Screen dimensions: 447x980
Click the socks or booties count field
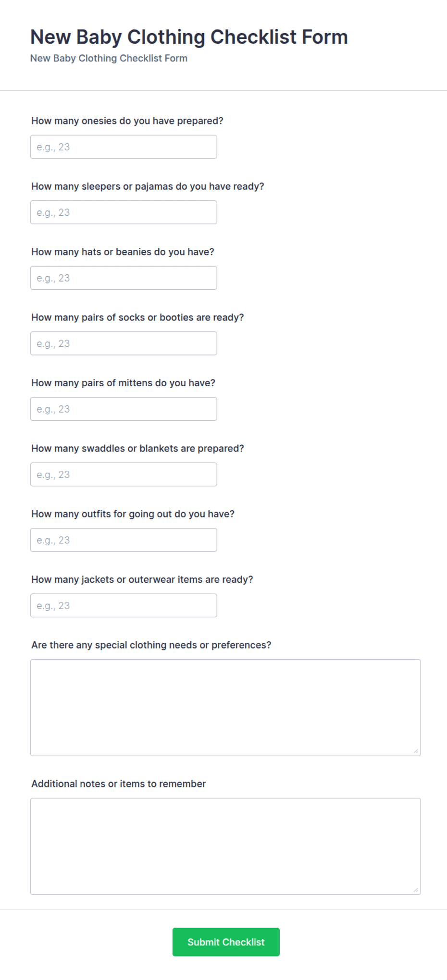click(x=124, y=343)
